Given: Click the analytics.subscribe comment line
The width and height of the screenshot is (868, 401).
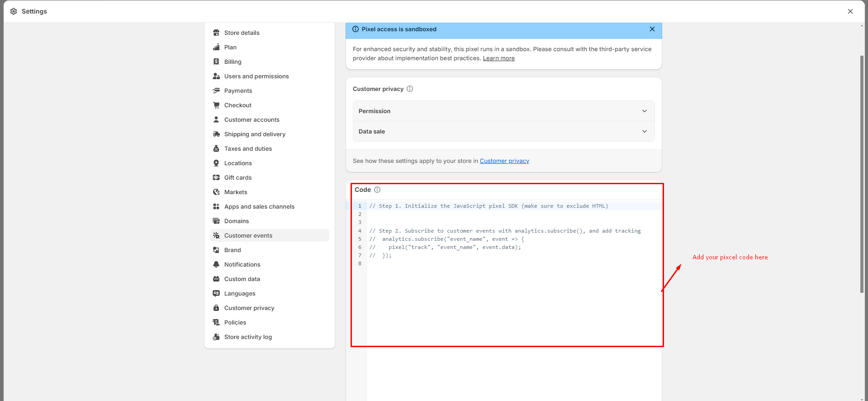Looking at the screenshot, I should [x=447, y=239].
